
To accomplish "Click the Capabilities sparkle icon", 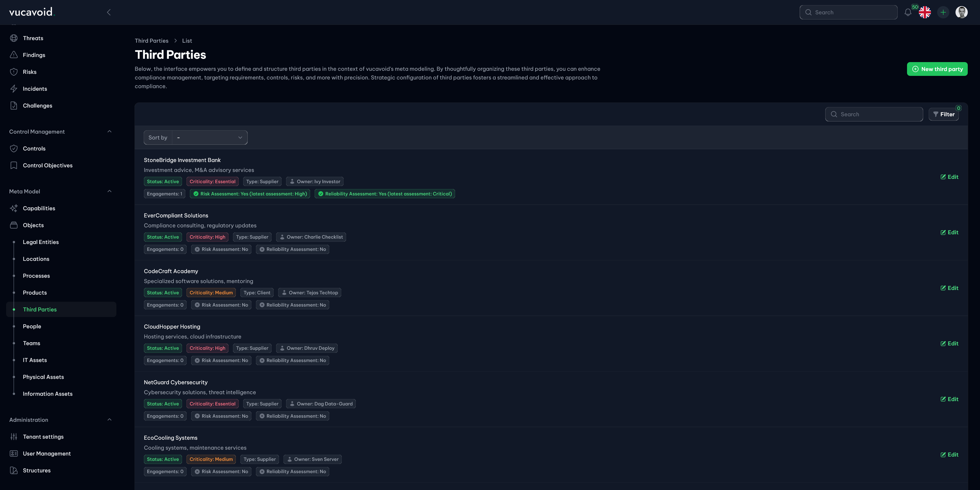I will pos(14,208).
